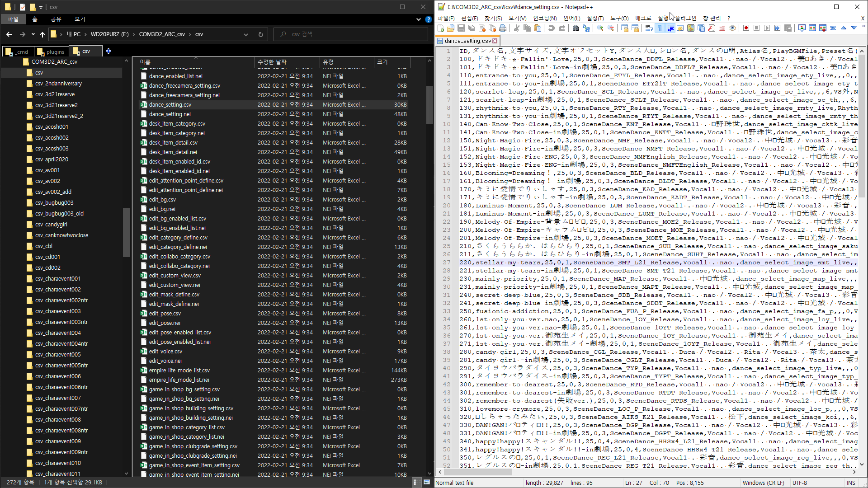Open the recent locations dropdown arrow
The width and height of the screenshot is (868, 488).
point(33,34)
